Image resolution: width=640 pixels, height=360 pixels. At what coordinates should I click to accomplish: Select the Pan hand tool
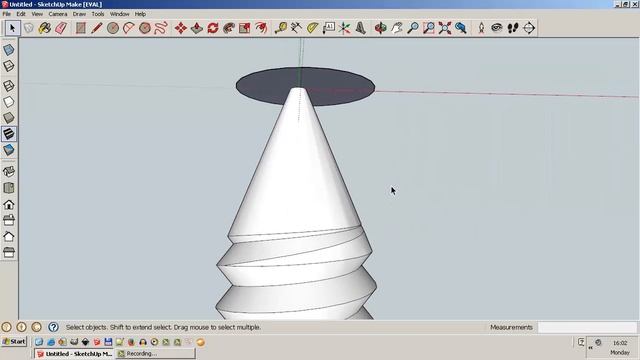click(396, 28)
